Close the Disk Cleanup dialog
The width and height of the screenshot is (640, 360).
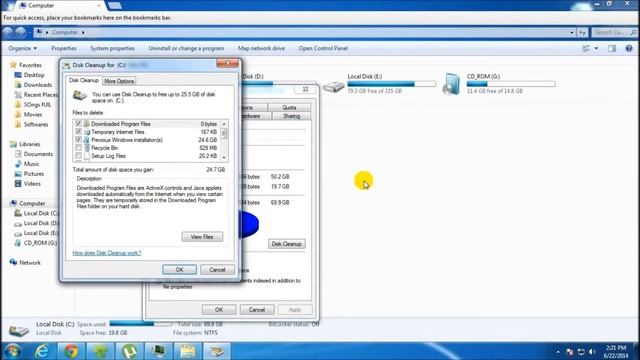[x=228, y=63]
